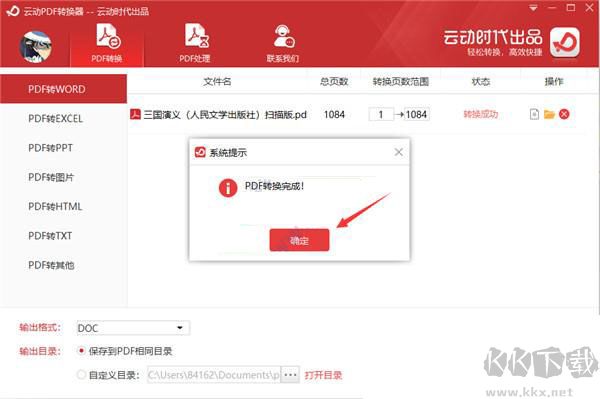Click the 打开目录 link

click(323, 375)
